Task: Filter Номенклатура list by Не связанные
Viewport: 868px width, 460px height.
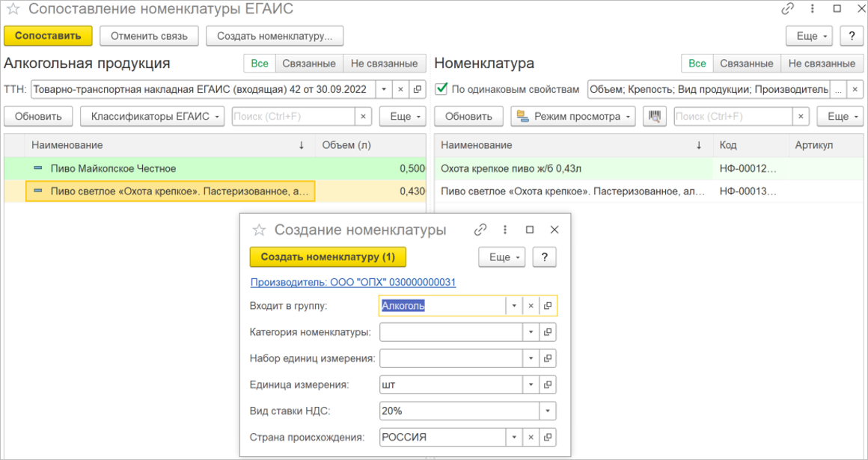Action: pyautogui.click(x=821, y=64)
